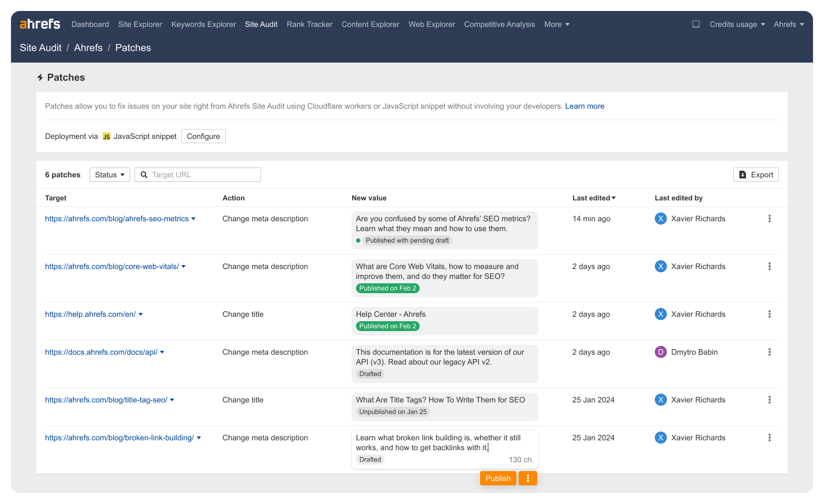Open the kebab menu on the help.ahrefs.com row
The height and width of the screenshot is (504, 824).
coord(770,313)
